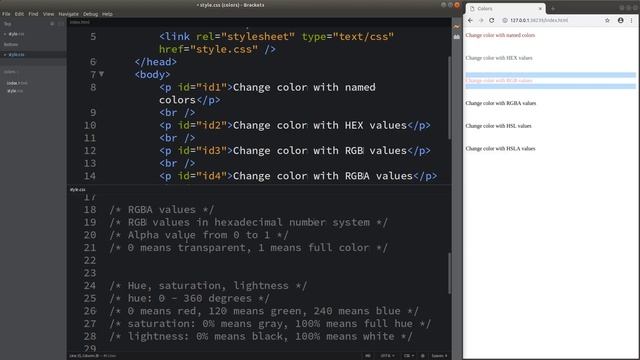Open the Spaces indentation setting in status bar
Screen dimensions: 640x360
[x=439, y=356]
